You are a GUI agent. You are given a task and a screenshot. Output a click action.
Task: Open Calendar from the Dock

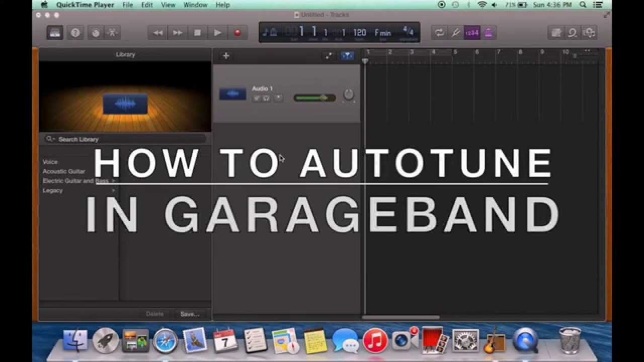225,340
